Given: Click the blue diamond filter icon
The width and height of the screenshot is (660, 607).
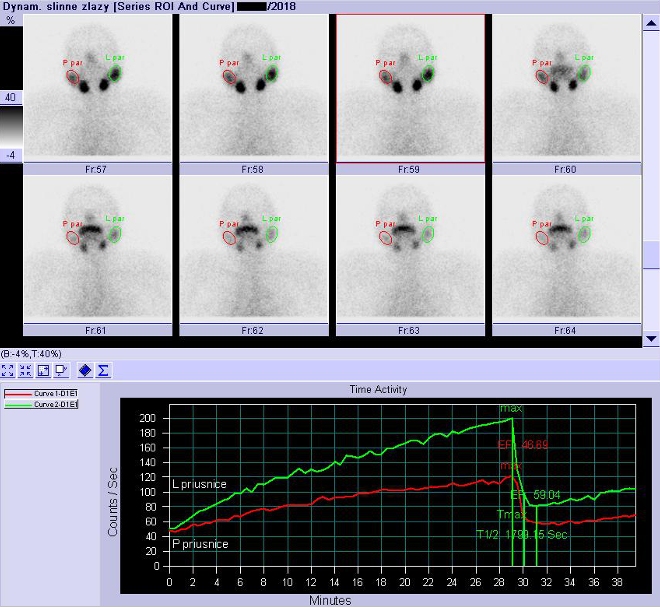Looking at the screenshot, I should pos(85,370).
